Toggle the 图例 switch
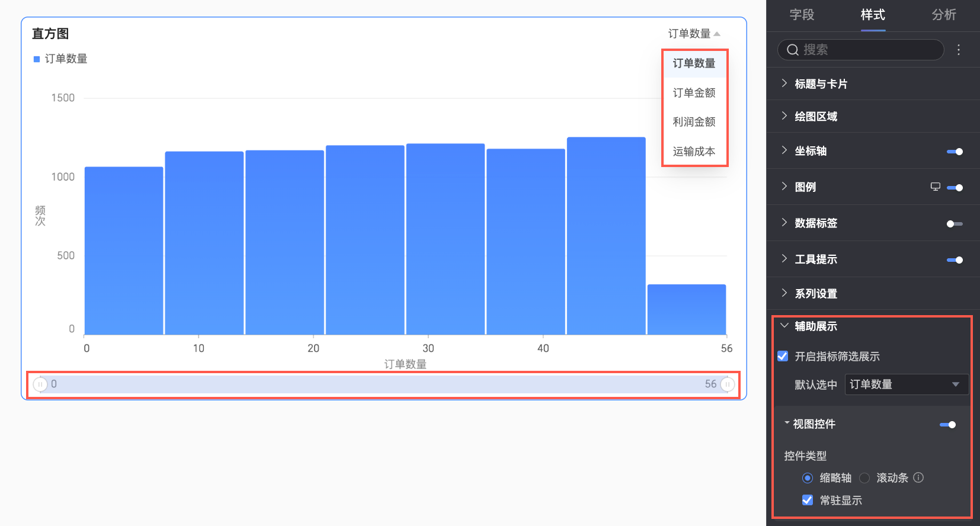The image size is (980, 526). [955, 188]
